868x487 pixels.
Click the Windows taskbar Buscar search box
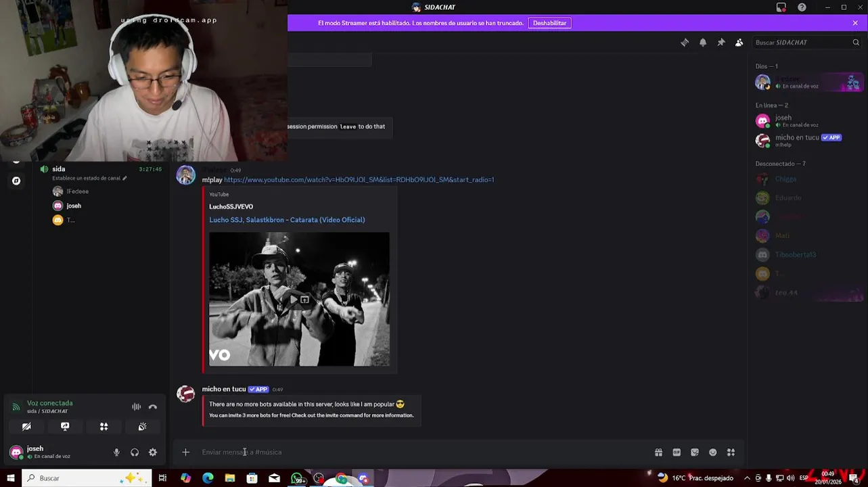tap(87, 478)
